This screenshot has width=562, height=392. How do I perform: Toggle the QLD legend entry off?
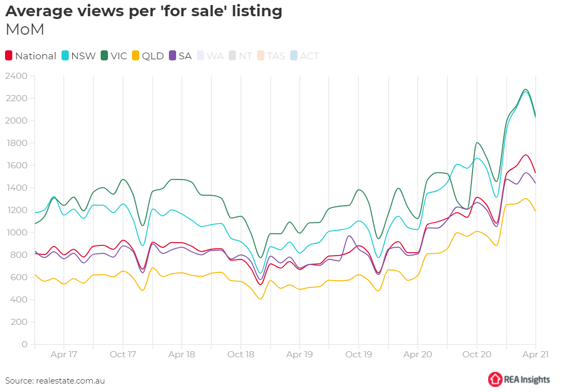click(153, 56)
